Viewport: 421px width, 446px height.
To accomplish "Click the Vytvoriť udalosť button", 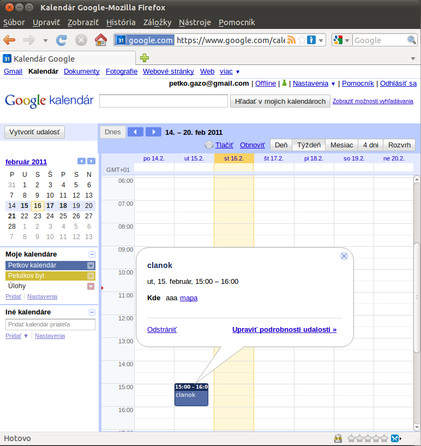I will (34, 132).
